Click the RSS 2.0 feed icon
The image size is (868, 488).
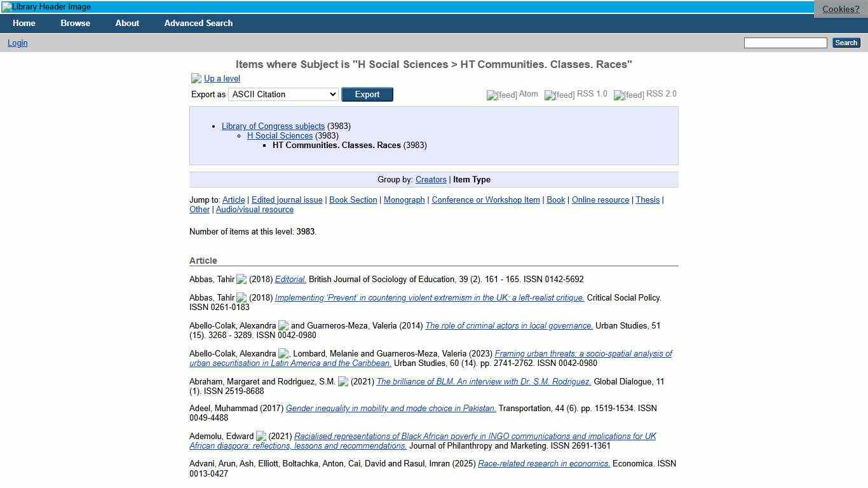coord(628,95)
